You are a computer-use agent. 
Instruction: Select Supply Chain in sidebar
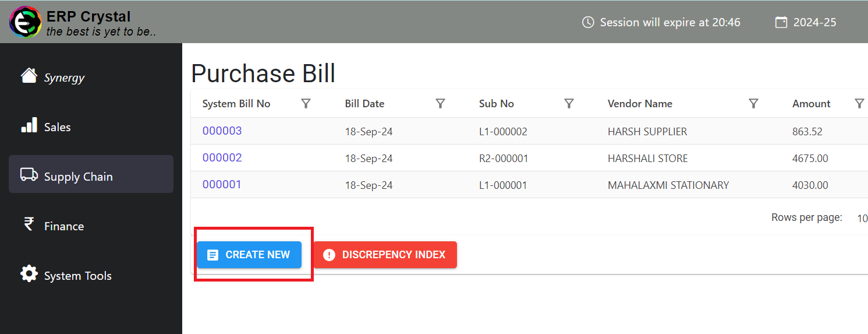(91, 176)
